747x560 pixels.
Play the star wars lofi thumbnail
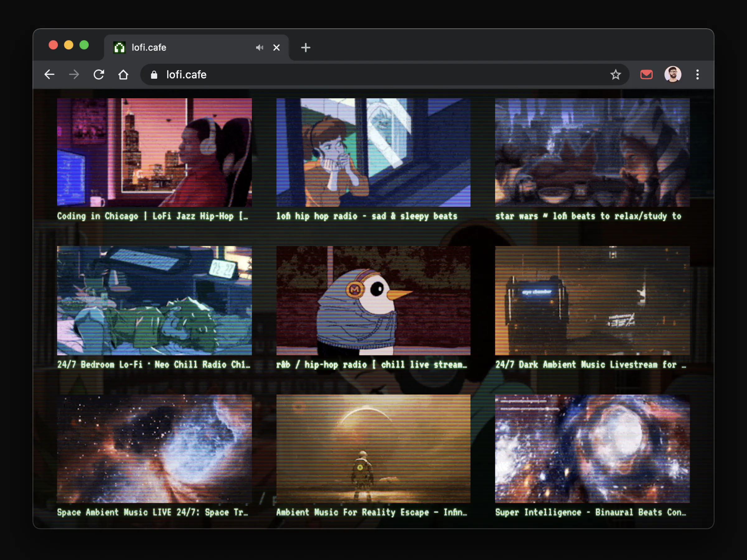(x=592, y=152)
